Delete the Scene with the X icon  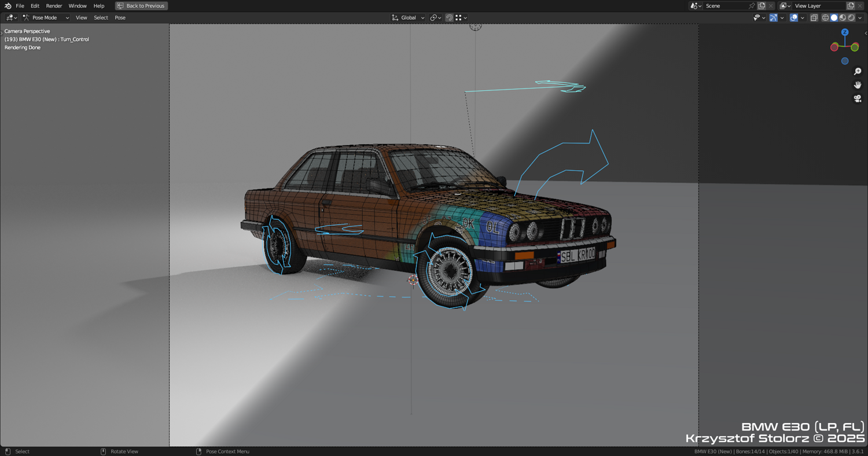(x=771, y=6)
